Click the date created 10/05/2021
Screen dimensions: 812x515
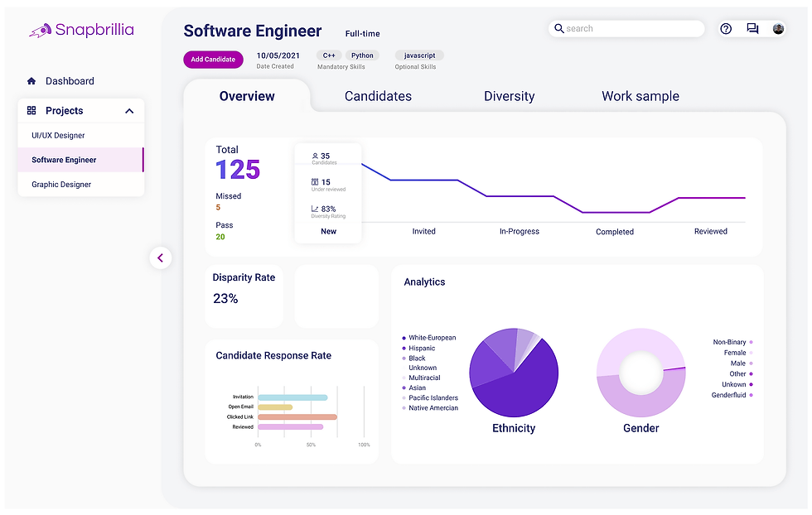[x=278, y=55]
